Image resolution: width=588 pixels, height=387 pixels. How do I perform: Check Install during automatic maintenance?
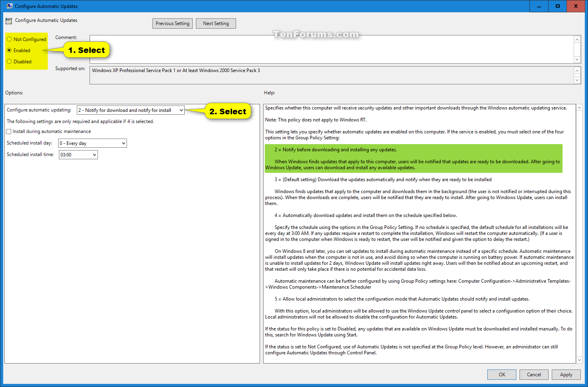[9, 131]
